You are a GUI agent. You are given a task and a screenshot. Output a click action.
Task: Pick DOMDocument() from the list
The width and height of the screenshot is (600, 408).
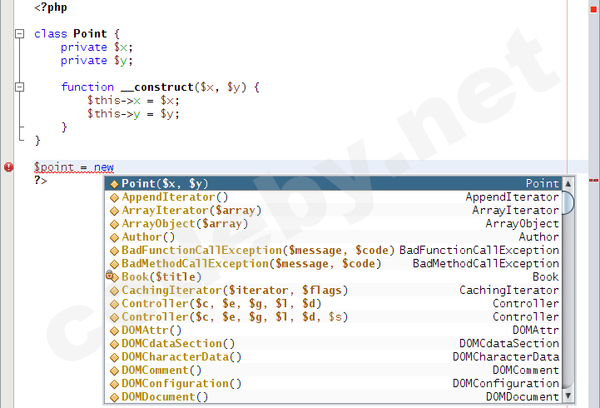click(x=333, y=397)
